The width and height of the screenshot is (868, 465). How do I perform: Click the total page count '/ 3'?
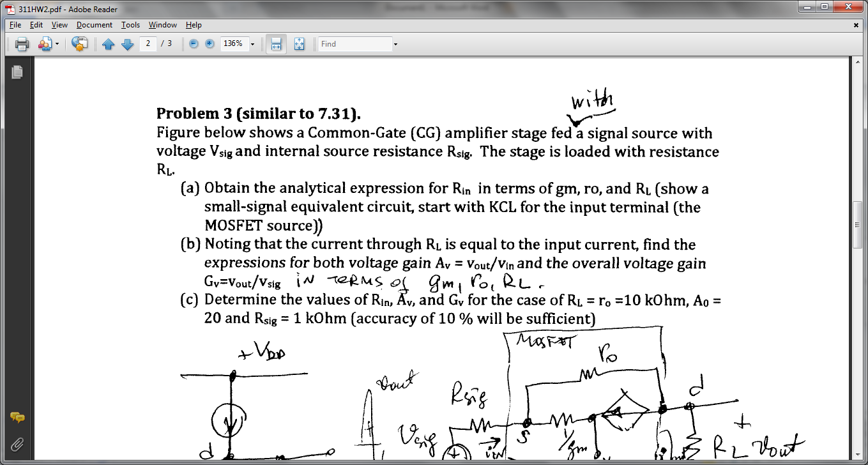coord(166,43)
